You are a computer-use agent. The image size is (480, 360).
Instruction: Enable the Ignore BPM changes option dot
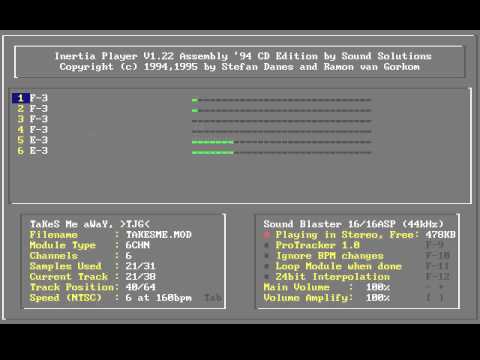pyautogui.click(x=267, y=256)
